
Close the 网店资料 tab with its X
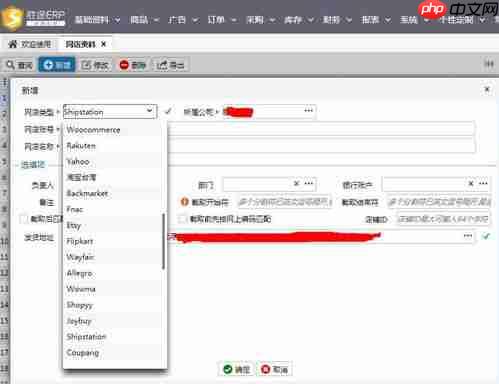[104, 44]
